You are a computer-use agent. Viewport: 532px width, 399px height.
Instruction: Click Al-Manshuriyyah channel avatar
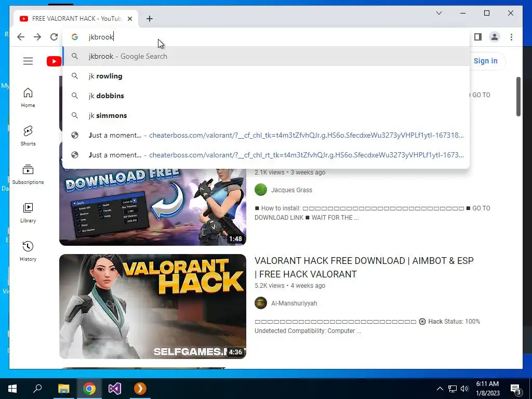261,303
